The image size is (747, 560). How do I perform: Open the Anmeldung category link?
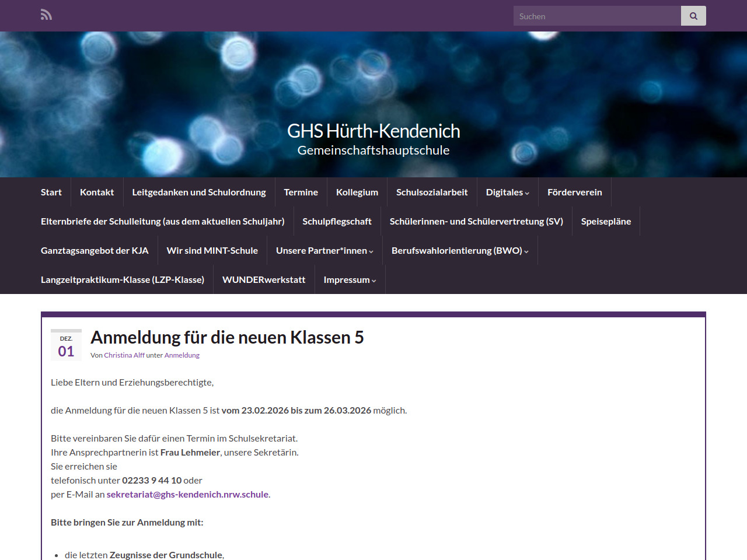click(x=181, y=355)
